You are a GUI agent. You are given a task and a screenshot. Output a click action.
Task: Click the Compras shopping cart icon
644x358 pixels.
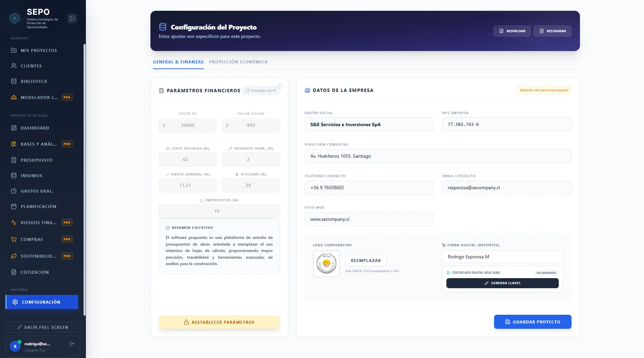click(x=13, y=239)
